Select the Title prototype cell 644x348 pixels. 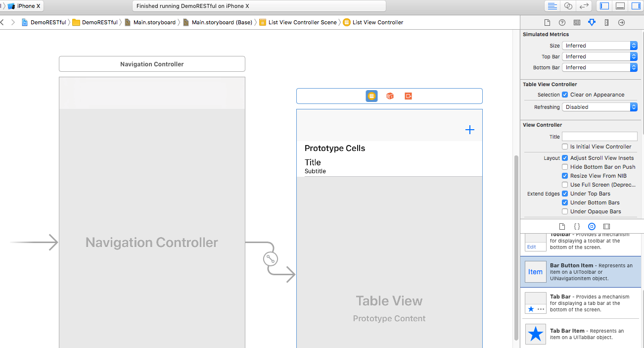pyautogui.click(x=389, y=166)
